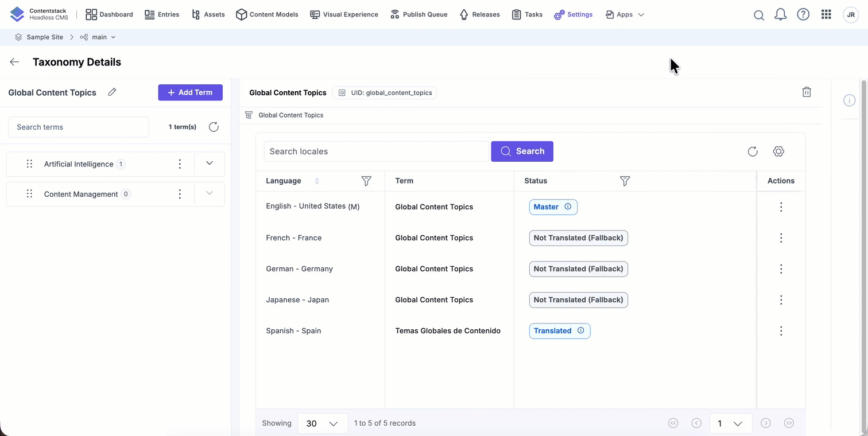This screenshot has height=436, width=868.
Task: Open locales table settings gear
Action: tap(778, 151)
